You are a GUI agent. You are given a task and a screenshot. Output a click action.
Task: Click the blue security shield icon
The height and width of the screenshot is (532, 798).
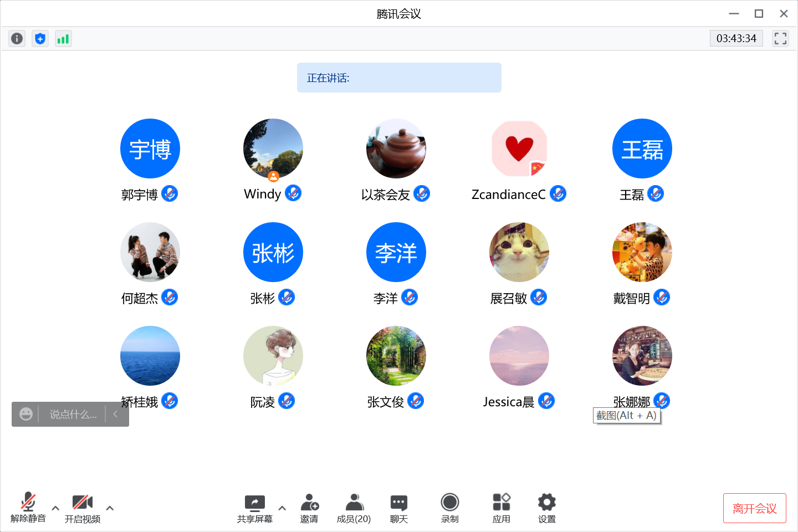(x=40, y=38)
